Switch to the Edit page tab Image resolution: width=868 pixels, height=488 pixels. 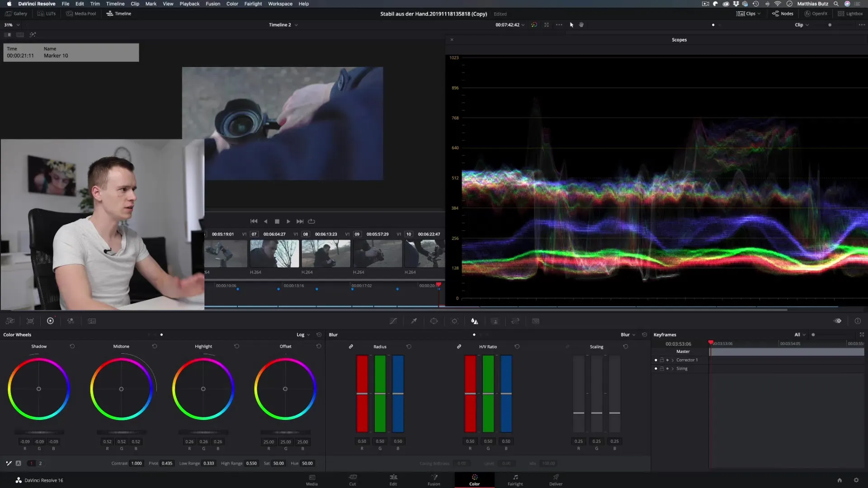tap(393, 480)
